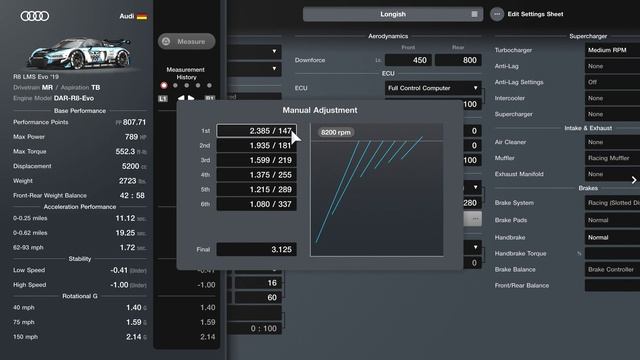
Task: Open the Turbocharger Medium RPM dropdown
Action: coord(612,50)
